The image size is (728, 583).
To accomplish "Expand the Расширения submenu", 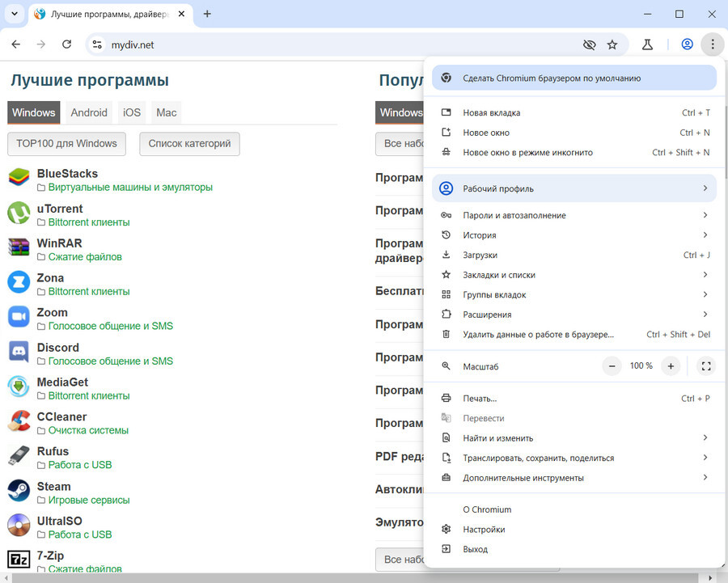I will (x=574, y=315).
